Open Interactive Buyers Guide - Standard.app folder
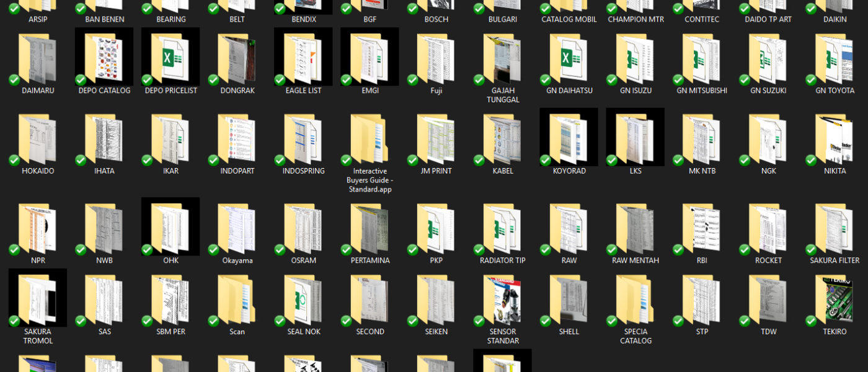This screenshot has width=868, height=372. click(370, 140)
